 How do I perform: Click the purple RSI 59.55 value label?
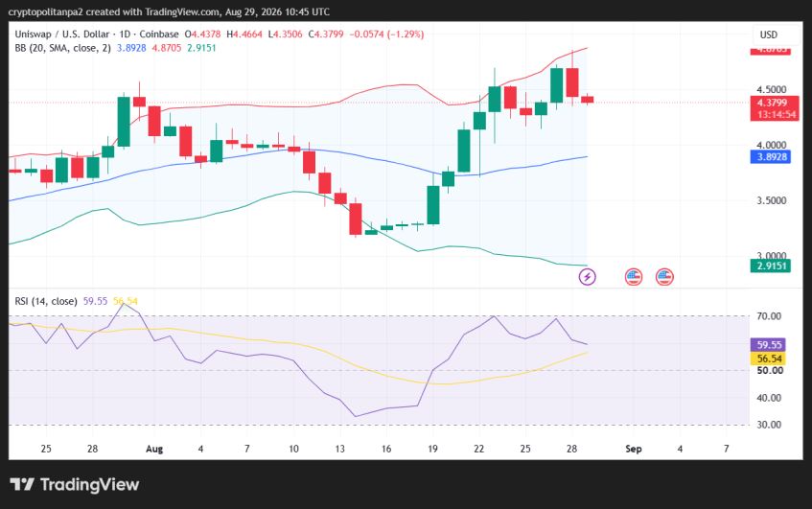(768, 344)
